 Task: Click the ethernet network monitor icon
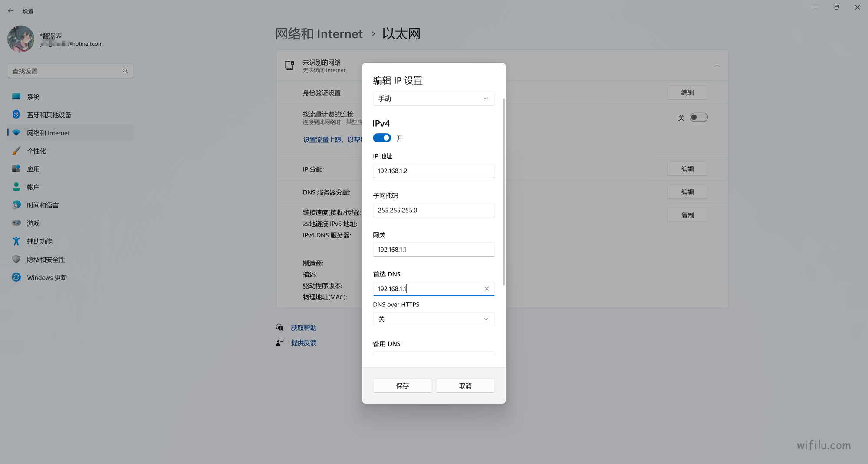[x=289, y=66]
